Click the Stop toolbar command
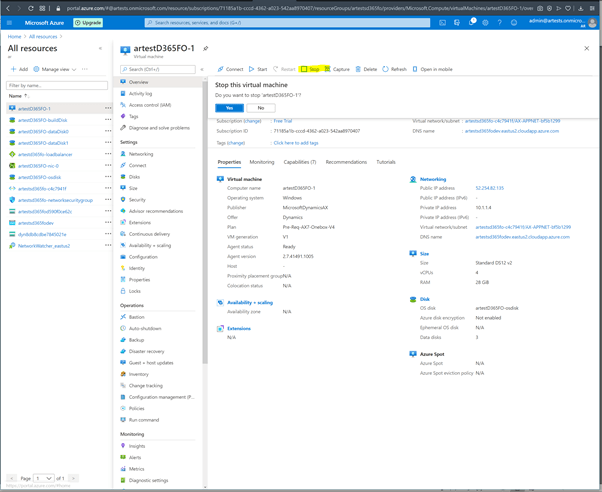The width and height of the screenshot is (602, 492). tap(310, 69)
